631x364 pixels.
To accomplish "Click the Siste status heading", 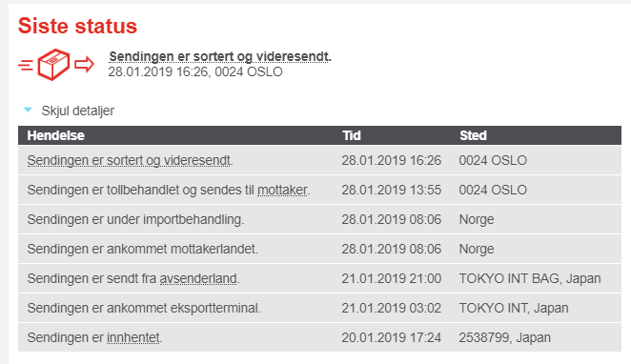I will click(77, 26).
